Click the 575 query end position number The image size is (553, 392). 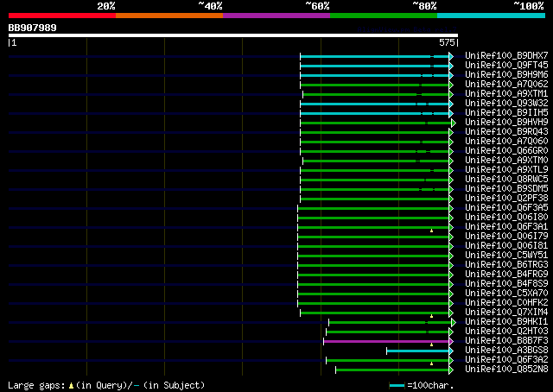[x=447, y=42]
